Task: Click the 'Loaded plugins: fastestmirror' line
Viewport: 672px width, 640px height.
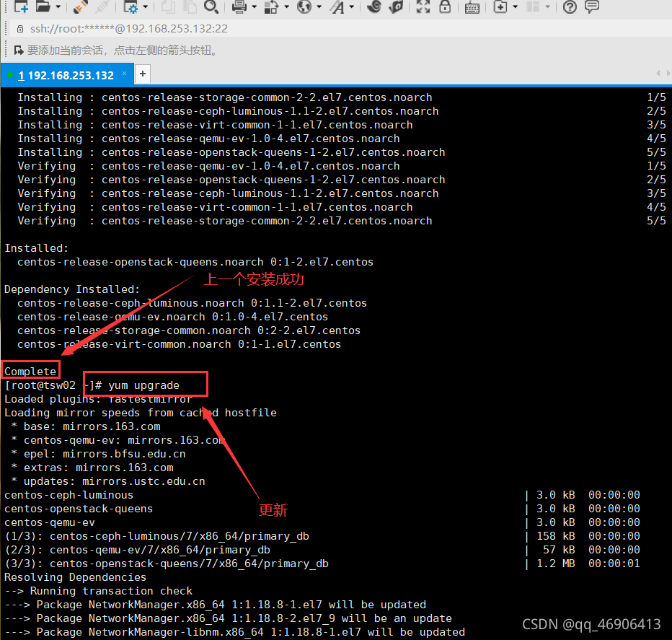Action: [98, 399]
